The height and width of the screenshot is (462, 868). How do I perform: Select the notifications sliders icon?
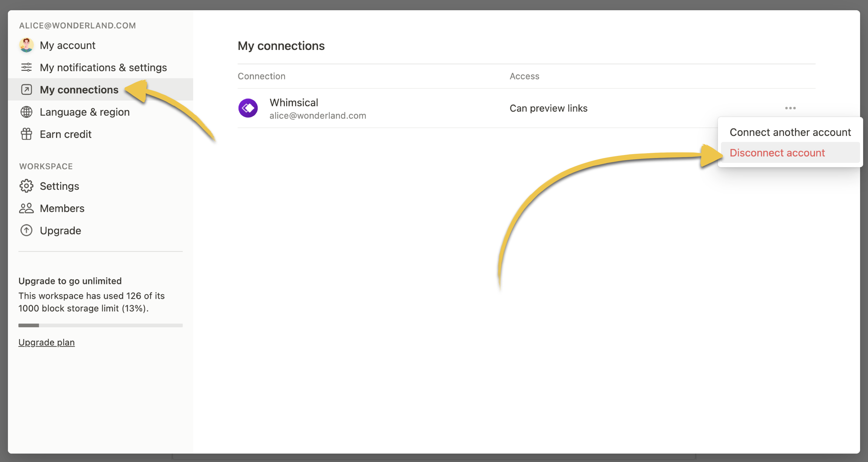[26, 68]
